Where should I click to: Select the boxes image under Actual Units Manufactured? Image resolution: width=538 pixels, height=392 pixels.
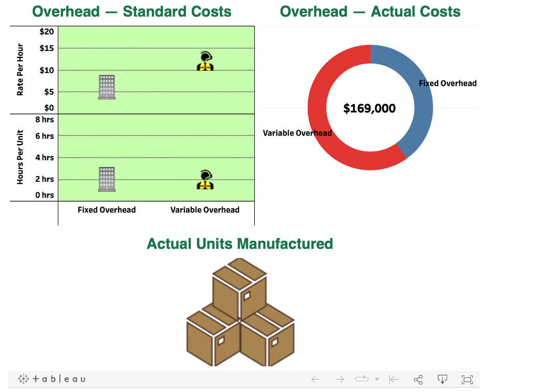click(240, 313)
